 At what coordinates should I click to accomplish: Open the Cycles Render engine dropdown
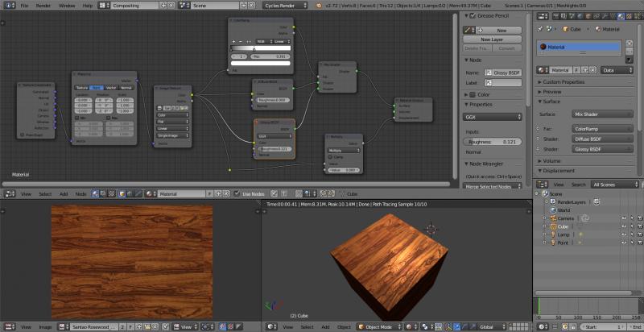pyautogui.click(x=286, y=6)
